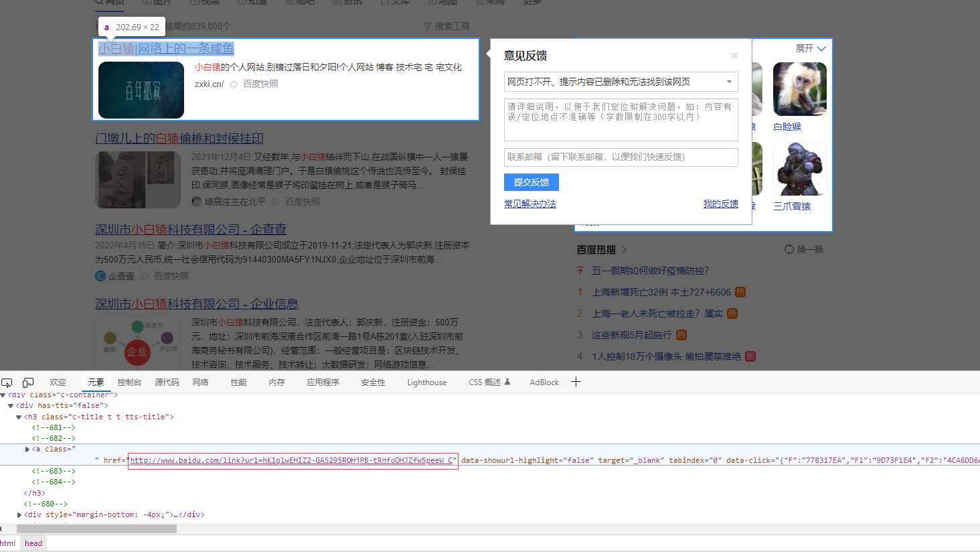This screenshot has width=980, height=552.
Task: Click the 绿居庄主在北平 author avatar
Action: click(197, 202)
